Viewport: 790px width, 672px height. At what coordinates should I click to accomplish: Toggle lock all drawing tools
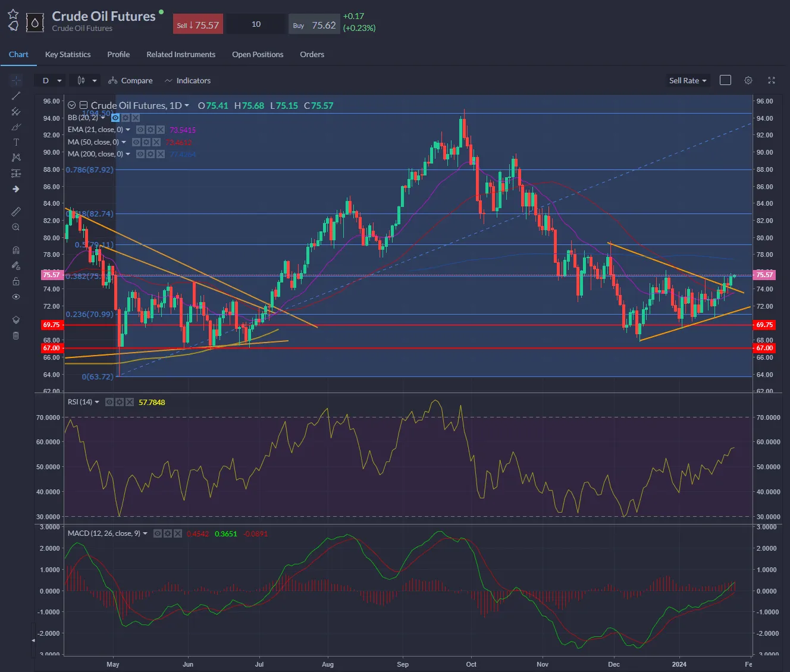(x=16, y=281)
